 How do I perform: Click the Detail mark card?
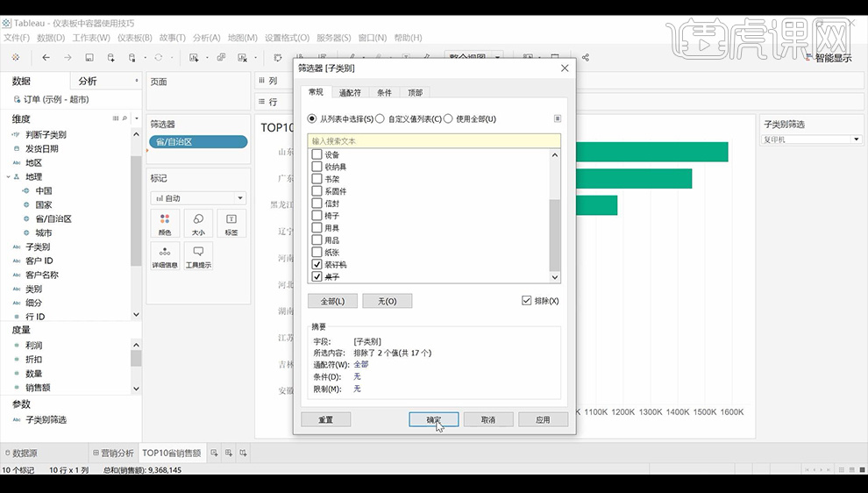tap(165, 256)
